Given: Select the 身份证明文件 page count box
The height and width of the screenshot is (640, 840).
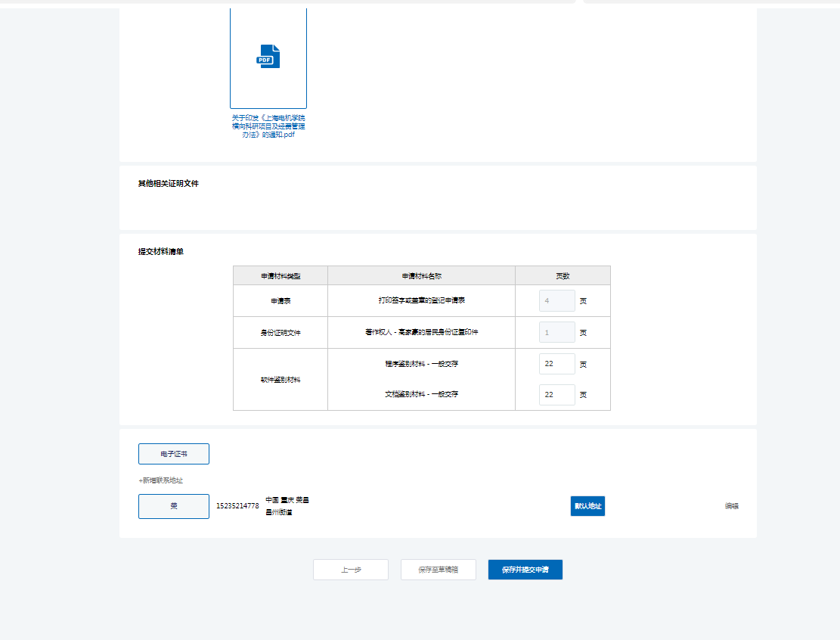Looking at the screenshot, I should pos(556,332).
